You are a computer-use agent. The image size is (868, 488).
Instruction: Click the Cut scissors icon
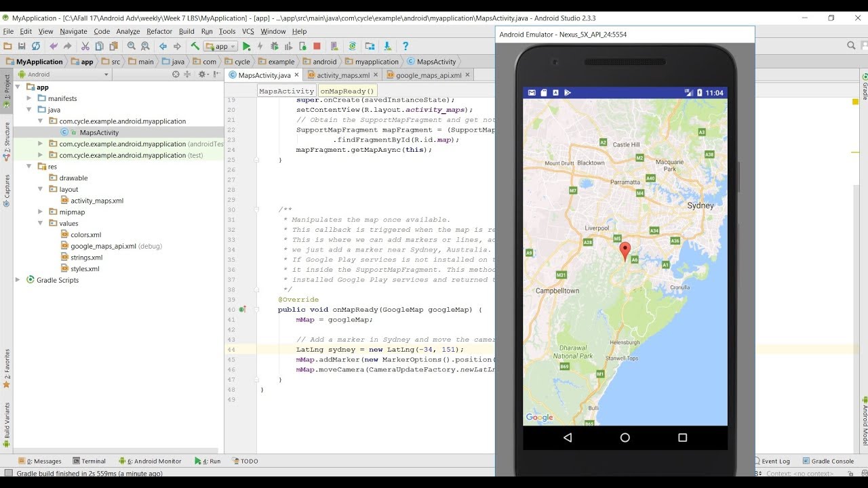(85, 46)
